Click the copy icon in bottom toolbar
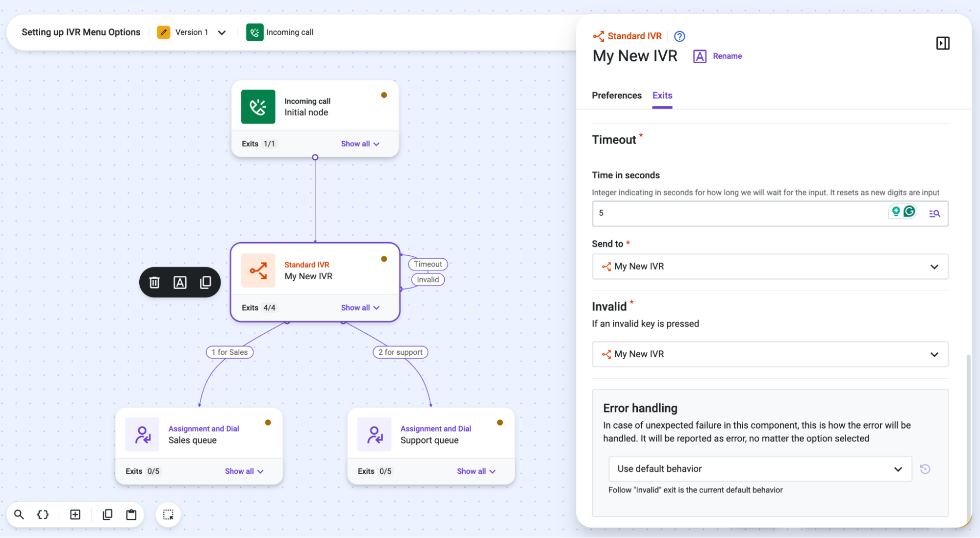This screenshot has width=980, height=538. 107,514
